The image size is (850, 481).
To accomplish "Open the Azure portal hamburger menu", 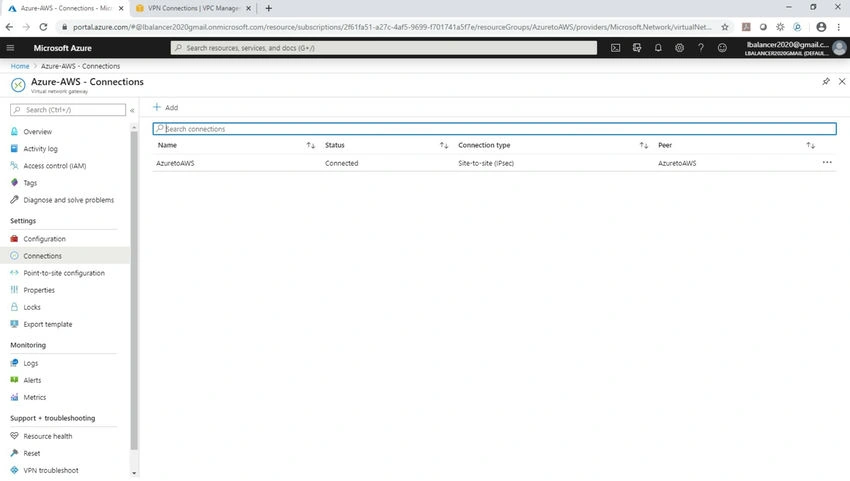I will tap(10, 48).
